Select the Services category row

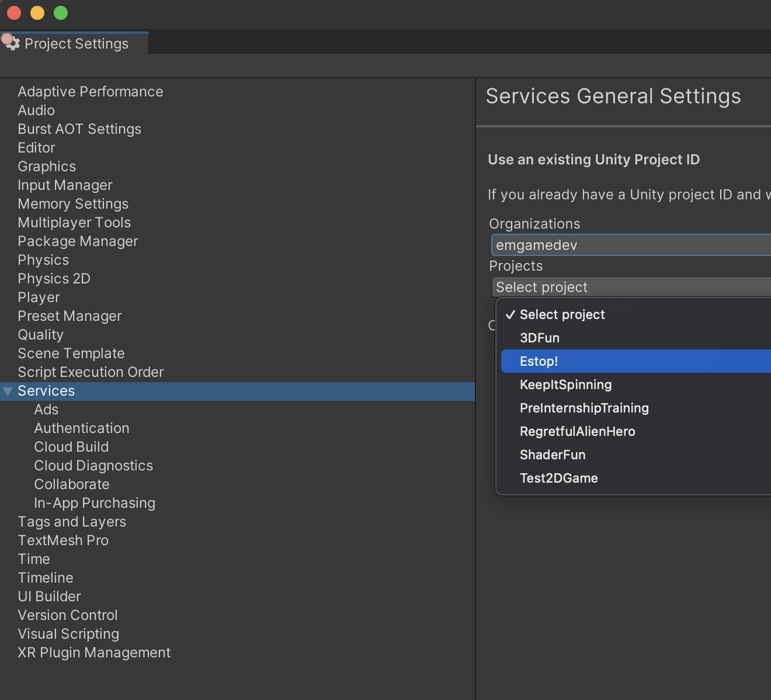(x=237, y=391)
